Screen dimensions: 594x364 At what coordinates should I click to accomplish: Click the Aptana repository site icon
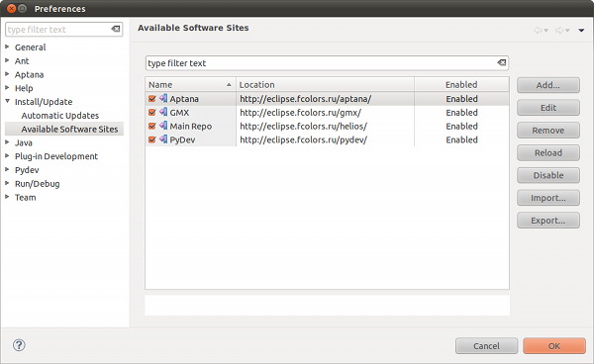point(163,98)
